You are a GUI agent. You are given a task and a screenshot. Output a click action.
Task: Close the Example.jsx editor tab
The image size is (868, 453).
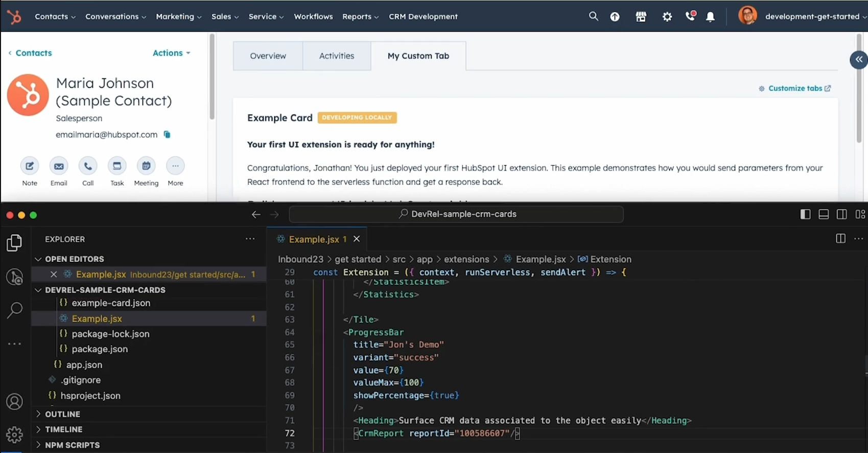(357, 239)
